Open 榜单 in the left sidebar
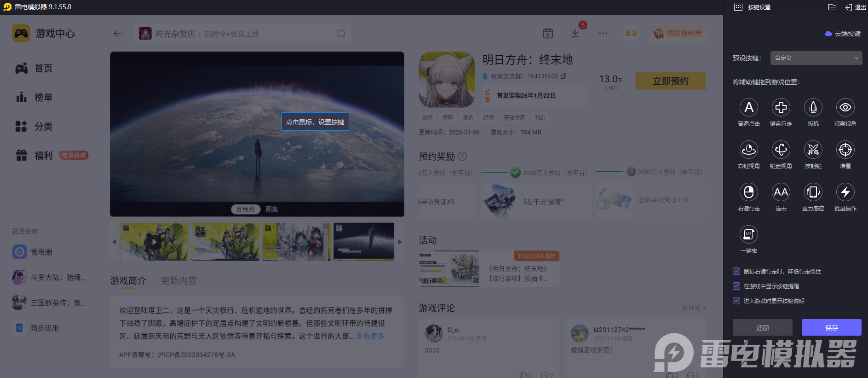Image resolution: width=868 pixels, height=378 pixels. click(43, 98)
